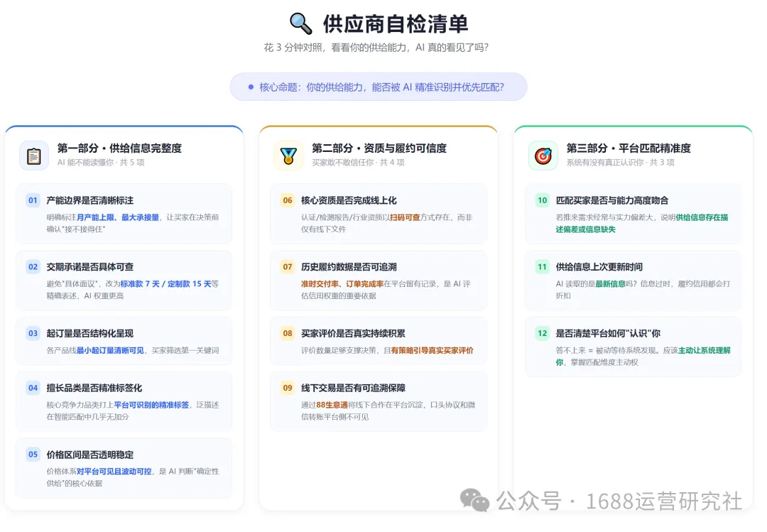Click the 12 number badge
This screenshot has height=532, width=767.
pos(543,333)
